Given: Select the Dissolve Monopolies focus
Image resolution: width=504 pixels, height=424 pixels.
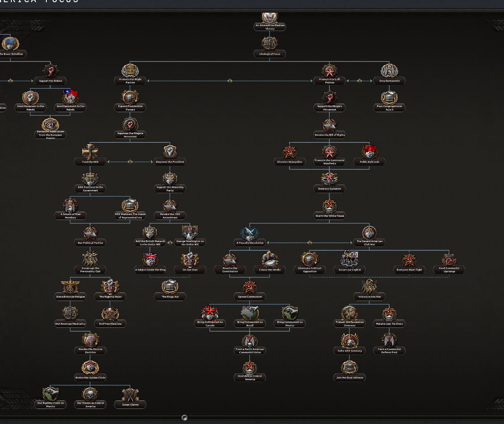Looking at the screenshot, I should point(290,156).
